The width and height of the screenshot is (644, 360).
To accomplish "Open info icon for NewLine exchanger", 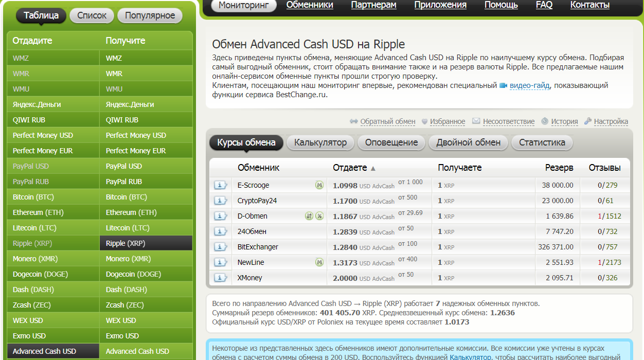I will [x=221, y=262].
